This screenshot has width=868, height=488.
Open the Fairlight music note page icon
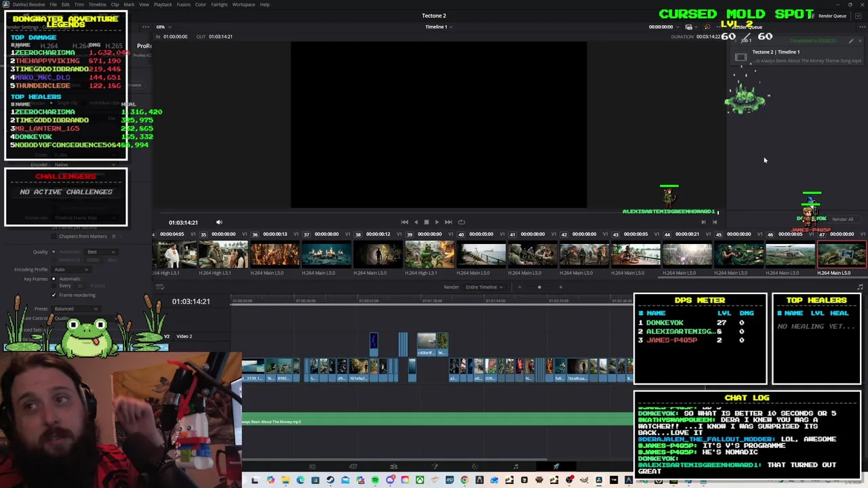tap(515, 466)
